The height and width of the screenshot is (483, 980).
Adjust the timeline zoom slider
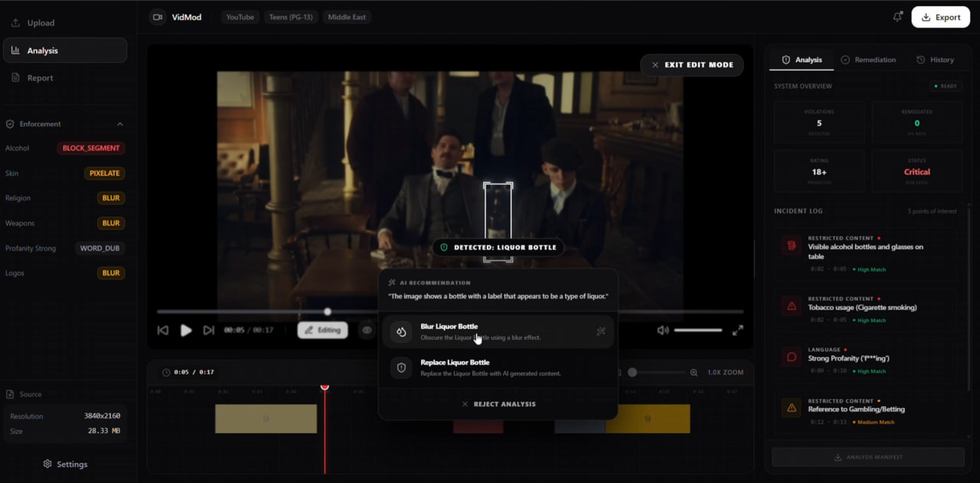pyautogui.click(x=655, y=373)
